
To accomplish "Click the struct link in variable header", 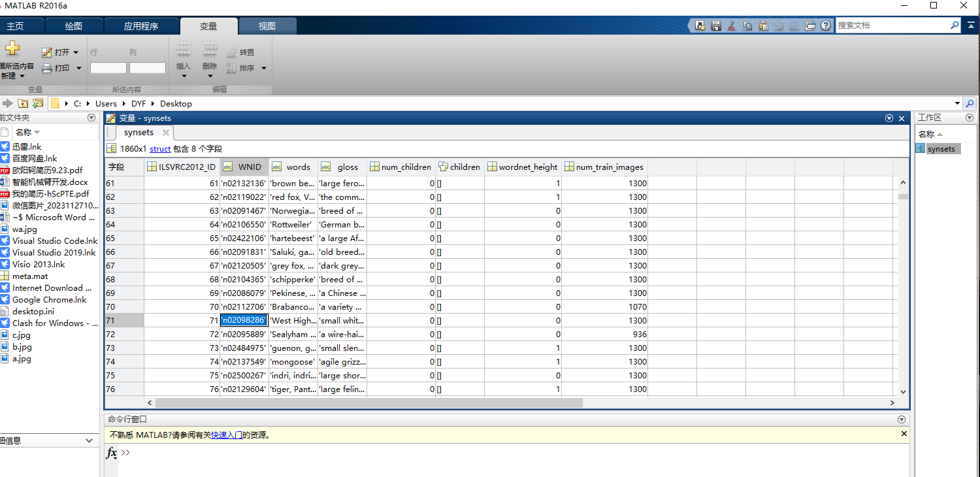I will pyautogui.click(x=160, y=149).
